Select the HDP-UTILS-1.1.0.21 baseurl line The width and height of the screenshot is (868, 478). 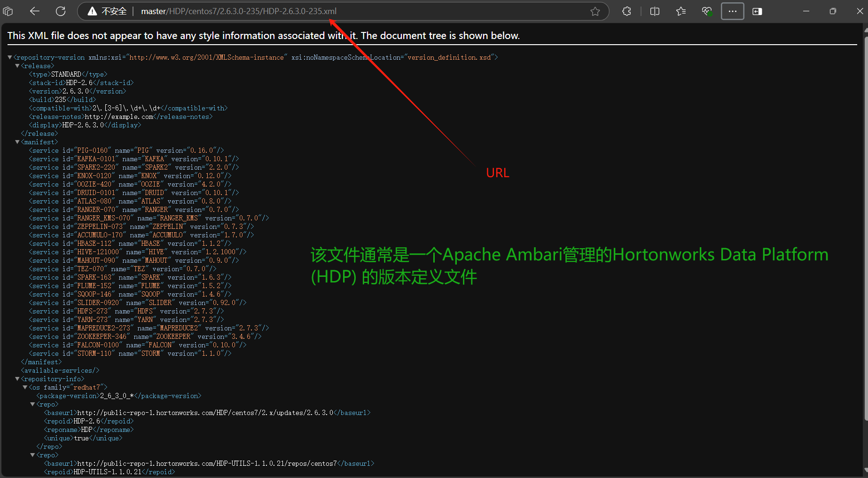click(x=209, y=463)
